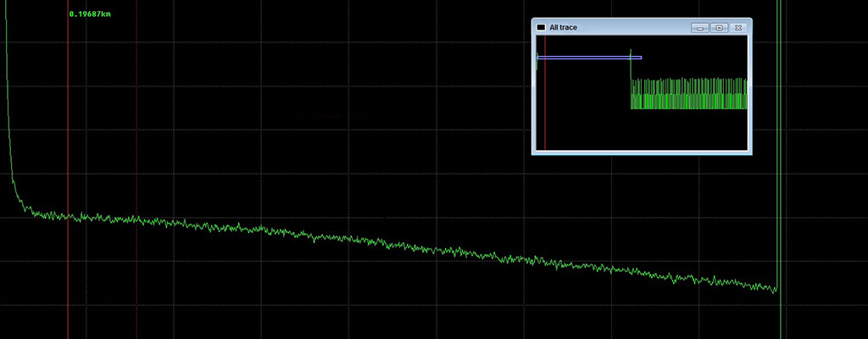Click trace low point before end reflection
This screenshot has width=868, height=339.
coord(773,290)
